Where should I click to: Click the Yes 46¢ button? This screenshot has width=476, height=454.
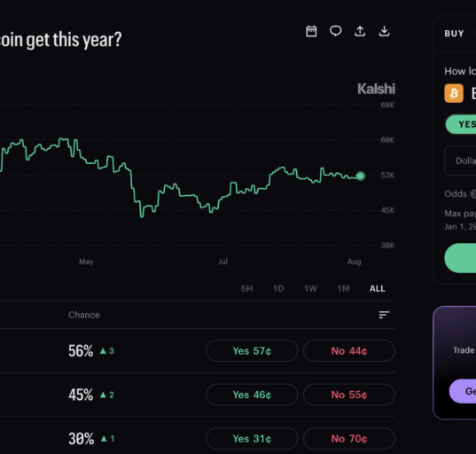click(x=252, y=395)
